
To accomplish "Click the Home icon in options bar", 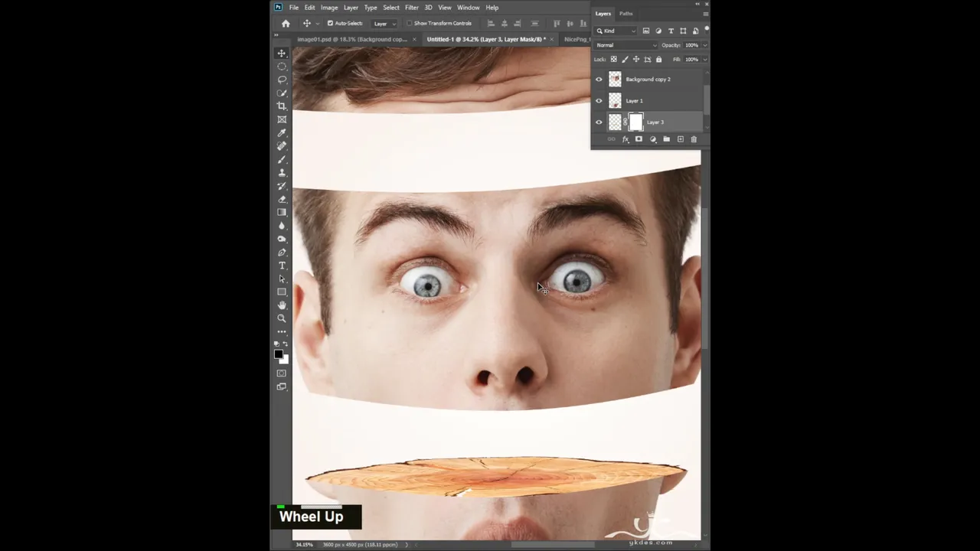I will 286,24.
